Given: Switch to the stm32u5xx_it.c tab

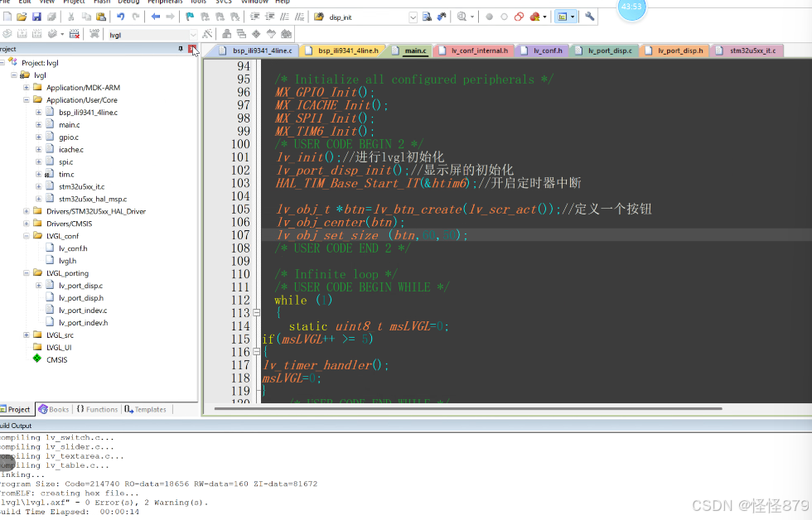Looking at the screenshot, I should click(x=747, y=51).
